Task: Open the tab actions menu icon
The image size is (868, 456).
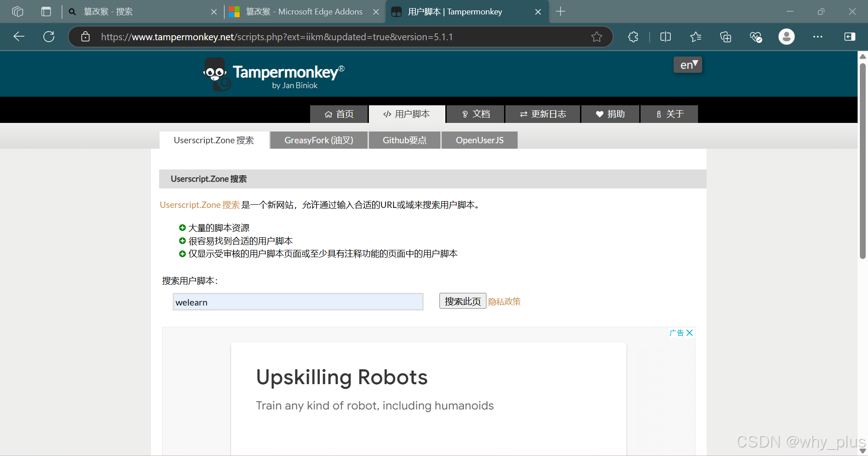Action: point(46,12)
